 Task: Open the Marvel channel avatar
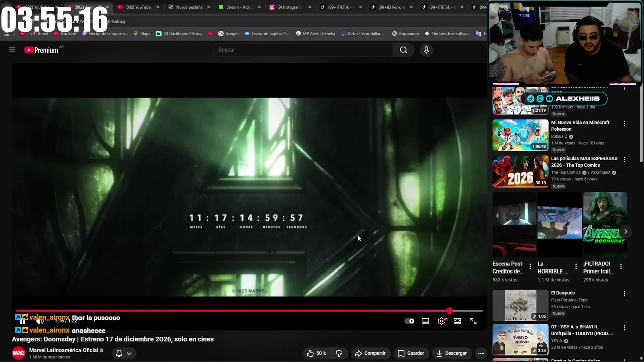(19, 353)
